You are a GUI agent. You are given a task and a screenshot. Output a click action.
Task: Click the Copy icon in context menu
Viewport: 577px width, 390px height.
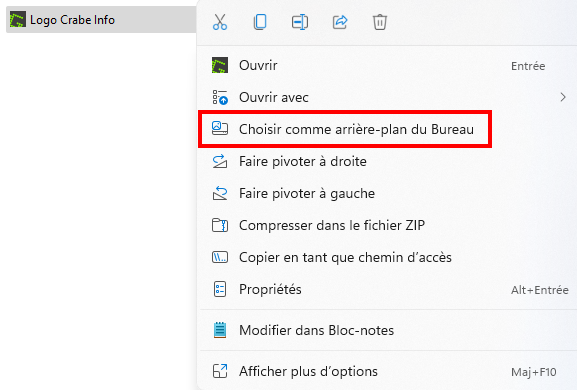coord(260,22)
